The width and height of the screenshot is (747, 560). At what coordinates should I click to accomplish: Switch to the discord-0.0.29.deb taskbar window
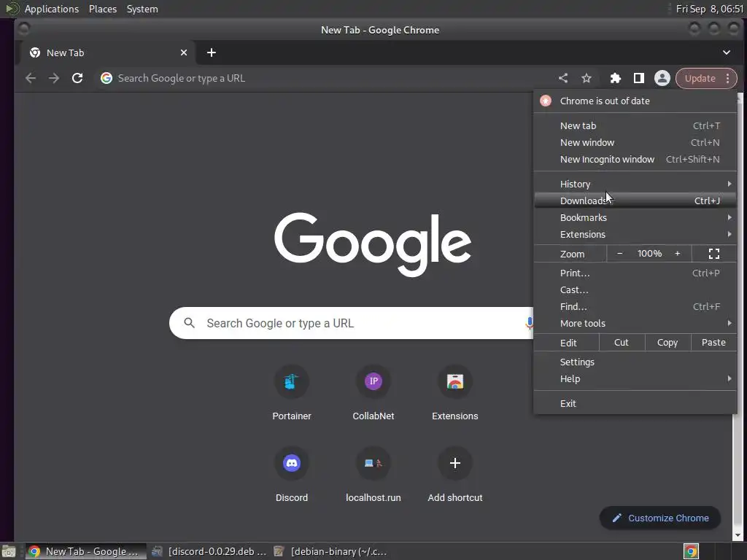(209, 551)
